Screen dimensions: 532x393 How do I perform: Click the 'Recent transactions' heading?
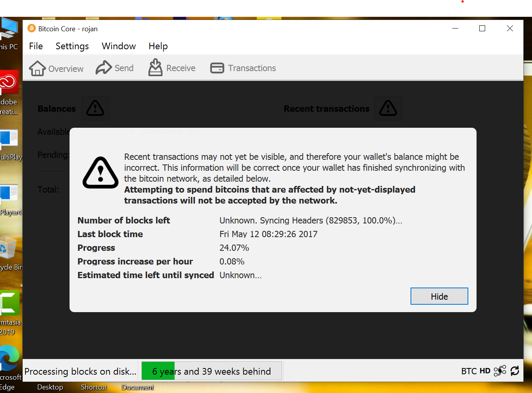click(327, 109)
